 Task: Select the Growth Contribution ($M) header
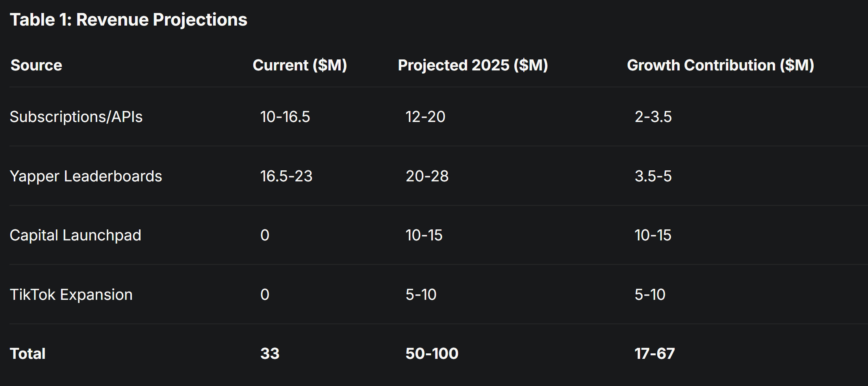[x=720, y=65]
